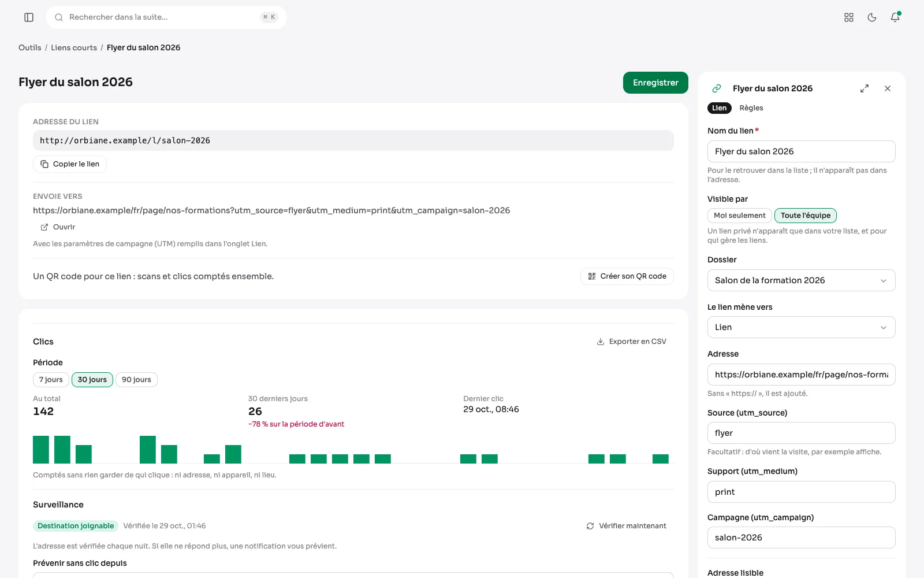Close the Flyer du salon 2026 panel
The height and width of the screenshot is (578, 924).
[x=888, y=88]
